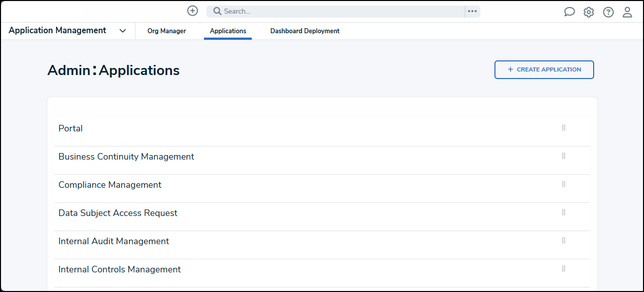
Task: Click drag handle for Internal Controls Management
Action: 564,269
